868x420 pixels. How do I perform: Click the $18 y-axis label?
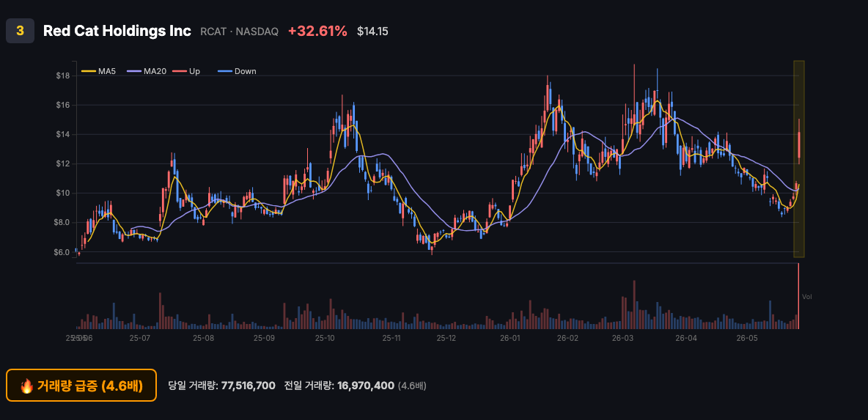[x=62, y=75]
